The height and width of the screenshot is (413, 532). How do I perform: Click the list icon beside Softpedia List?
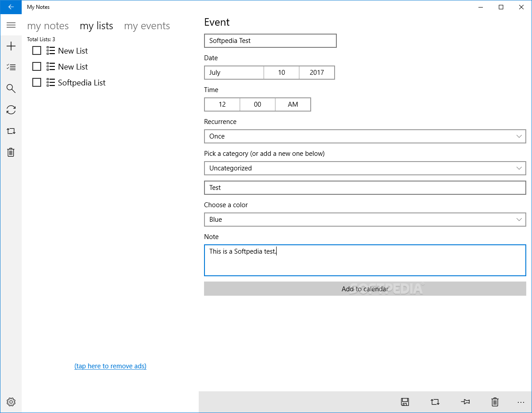tap(50, 82)
